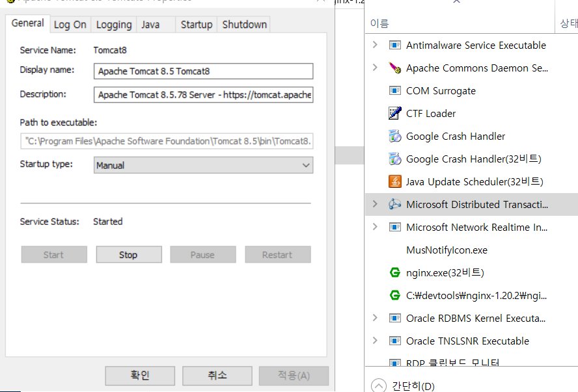Expand the Microsoft Network Realtime Inspection row

(x=375, y=227)
